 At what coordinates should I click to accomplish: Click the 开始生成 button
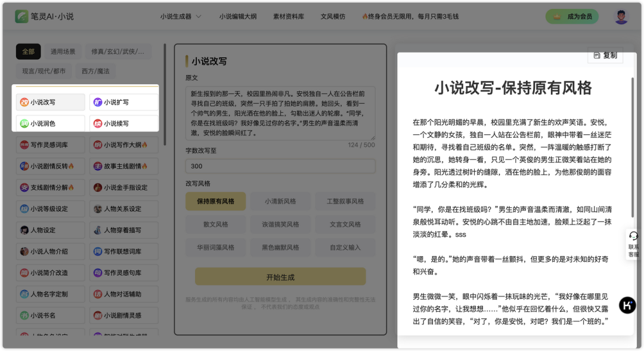[280, 276]
